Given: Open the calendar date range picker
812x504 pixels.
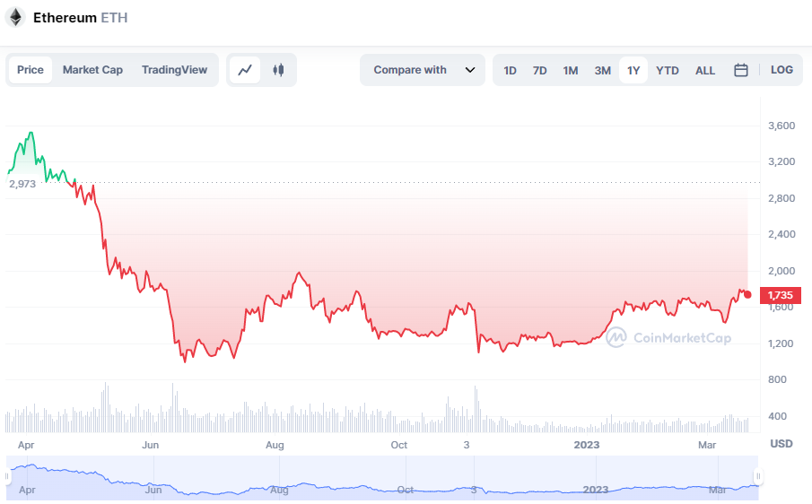Looking at the screenshot, I should (740, 70).
